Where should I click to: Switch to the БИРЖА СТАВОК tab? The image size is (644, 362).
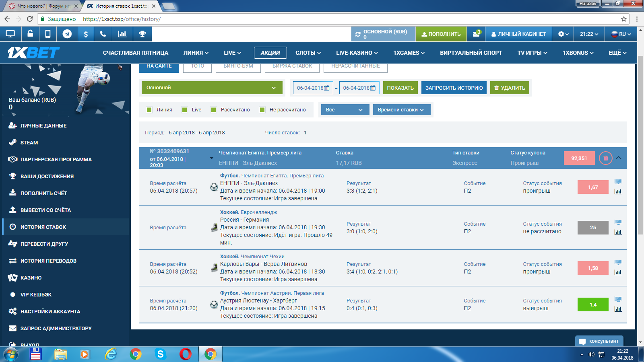coord(292,66)
